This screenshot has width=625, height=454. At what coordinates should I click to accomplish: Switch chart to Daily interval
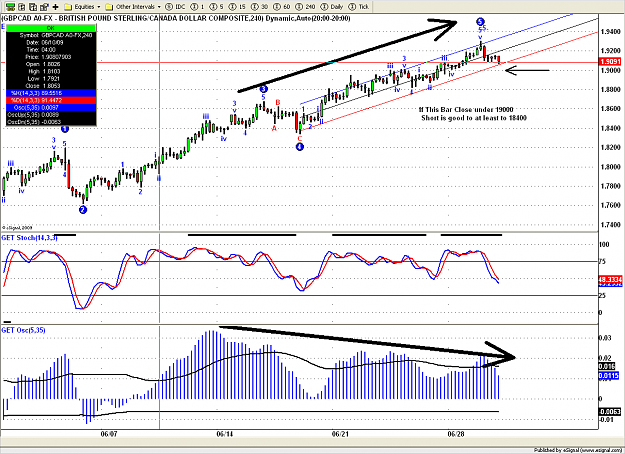coord(332,6)
